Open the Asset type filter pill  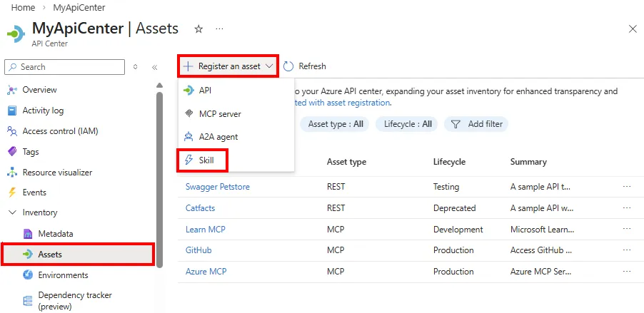pos(335,124)
